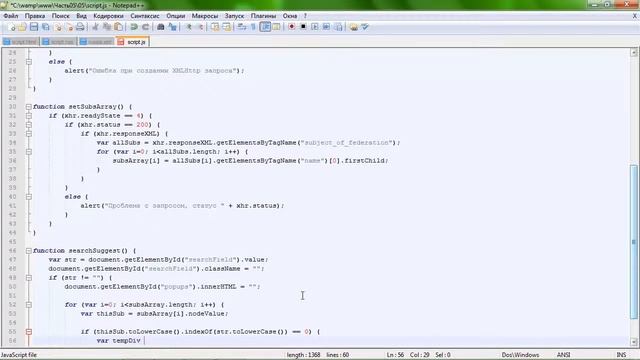Click the Close All documents icon

(69, 27)
